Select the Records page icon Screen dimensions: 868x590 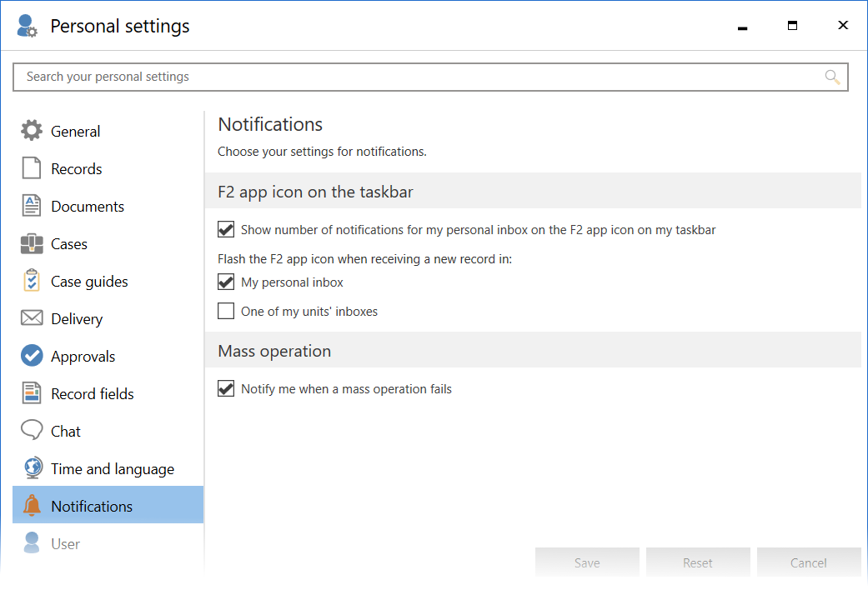click(32, 168)
